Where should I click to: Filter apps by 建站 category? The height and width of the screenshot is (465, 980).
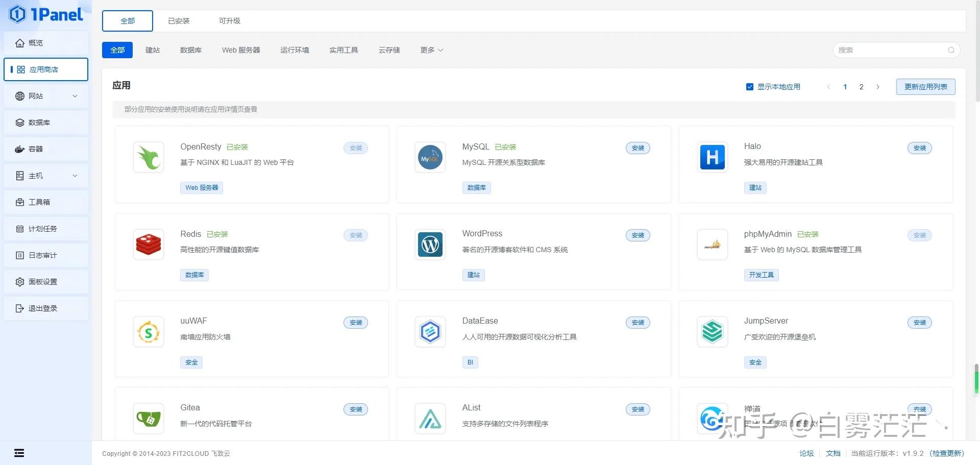coord(153,50)
